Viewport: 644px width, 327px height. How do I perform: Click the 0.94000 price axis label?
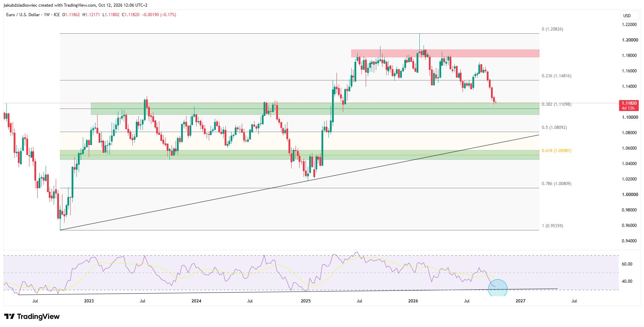click(x=630, y=241)
